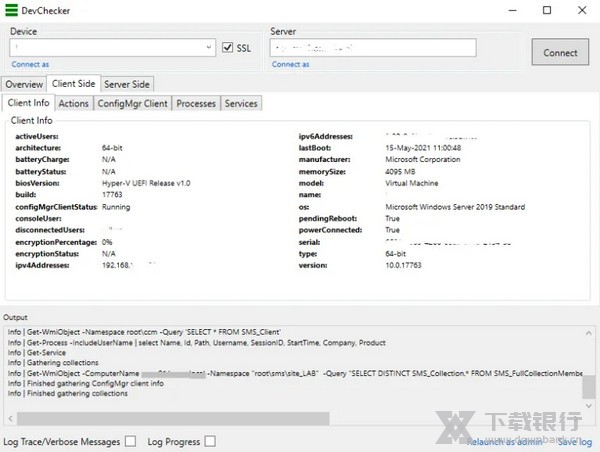Show the Processes sub-tab
The image size is (600, 452).
click(x=196, y=103)
